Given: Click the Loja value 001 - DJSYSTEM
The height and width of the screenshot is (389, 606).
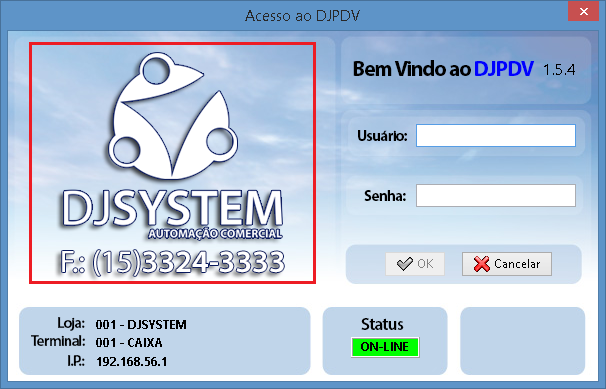Looking at the screenshot, I should coord(141,324).
